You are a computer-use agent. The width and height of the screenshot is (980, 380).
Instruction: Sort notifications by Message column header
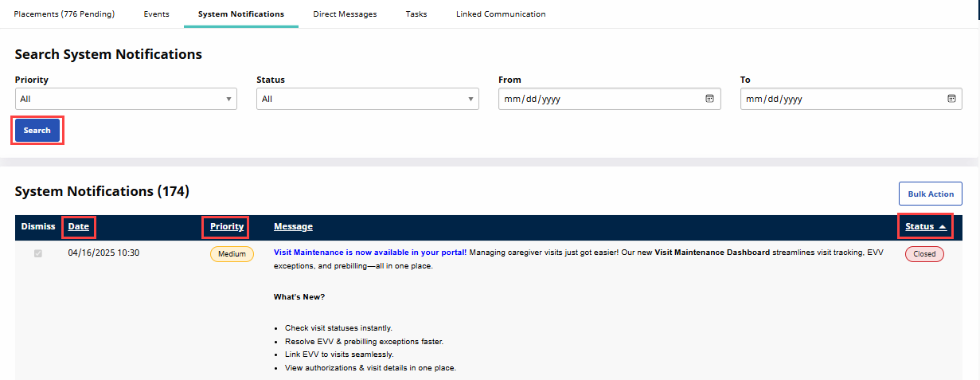pyautogui.click(x=293, y=227)
